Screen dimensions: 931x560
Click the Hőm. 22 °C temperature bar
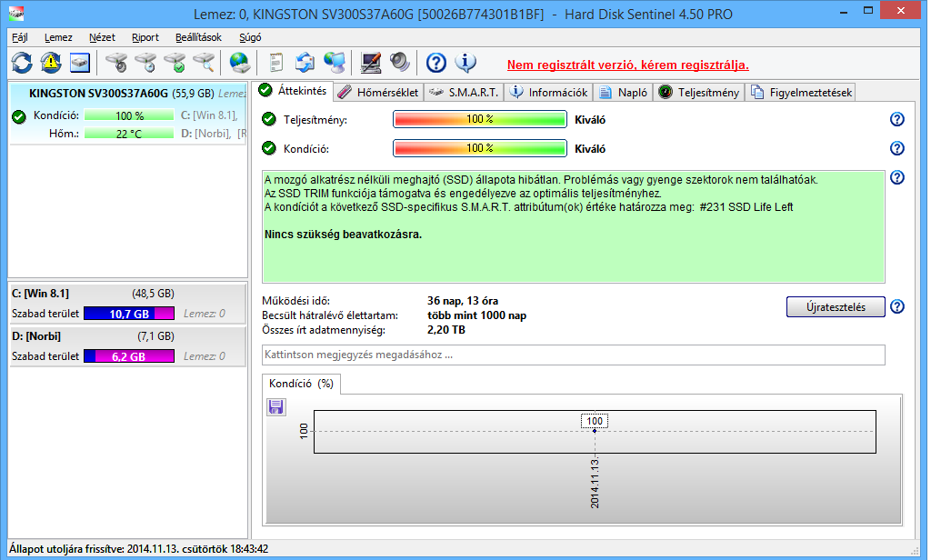(129, 134)
